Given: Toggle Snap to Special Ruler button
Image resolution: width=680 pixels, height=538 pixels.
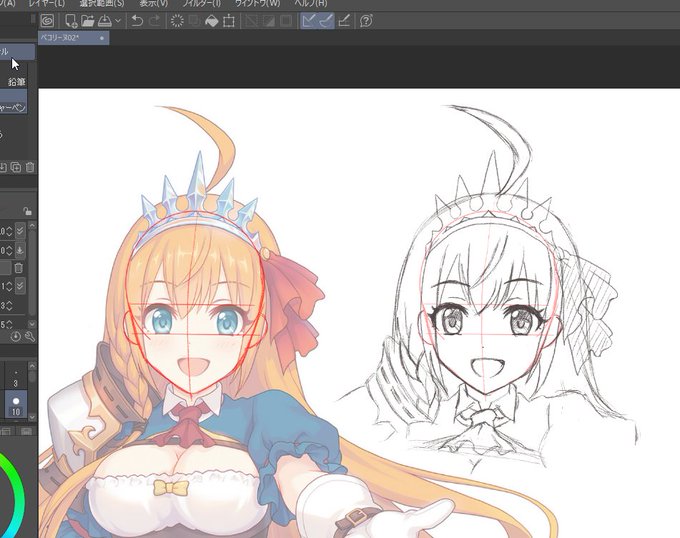Looking at the screenshot, I should pos(326,20).
